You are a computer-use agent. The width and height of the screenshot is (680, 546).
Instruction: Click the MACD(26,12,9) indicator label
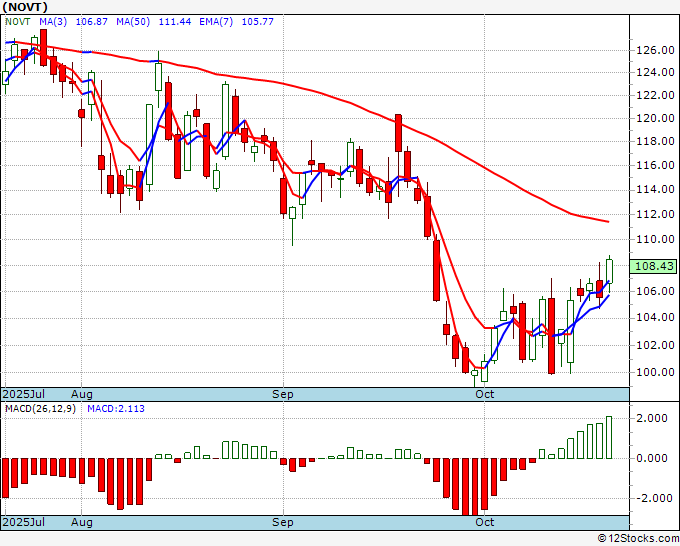(x=40, y=409)
